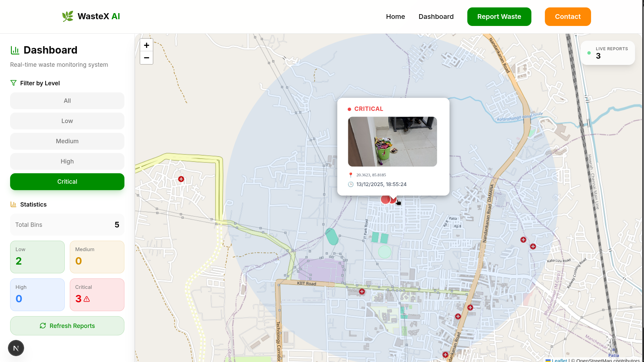Viewport: 644px width, 362px height.
Task: Click the Low statistics card
Action: [37, 257]
